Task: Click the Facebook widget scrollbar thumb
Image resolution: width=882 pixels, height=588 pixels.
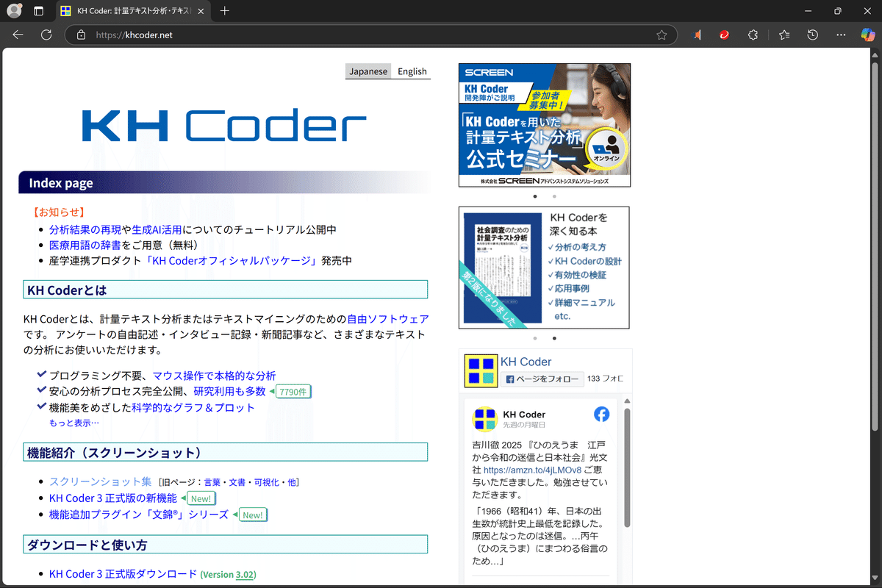Action: click(x=627, y=468)
